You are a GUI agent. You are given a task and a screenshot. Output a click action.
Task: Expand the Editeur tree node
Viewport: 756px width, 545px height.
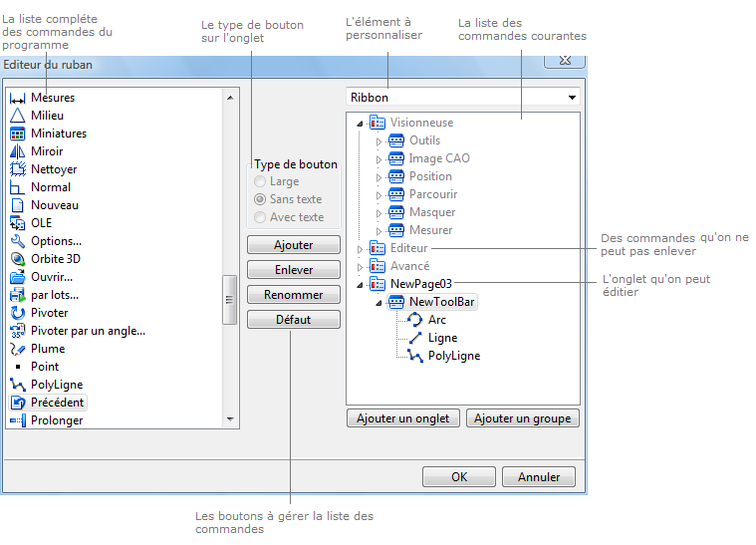tap(361, 248)
